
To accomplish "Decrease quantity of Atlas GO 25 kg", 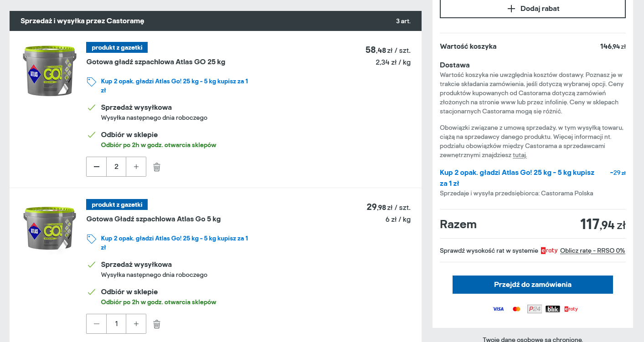I will click(97, 167).
